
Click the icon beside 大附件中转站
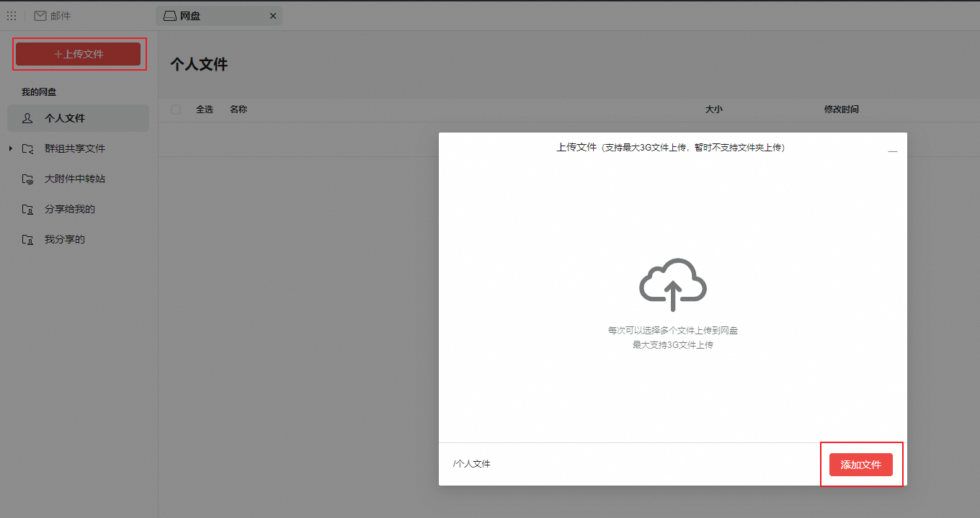click(27, 179)
